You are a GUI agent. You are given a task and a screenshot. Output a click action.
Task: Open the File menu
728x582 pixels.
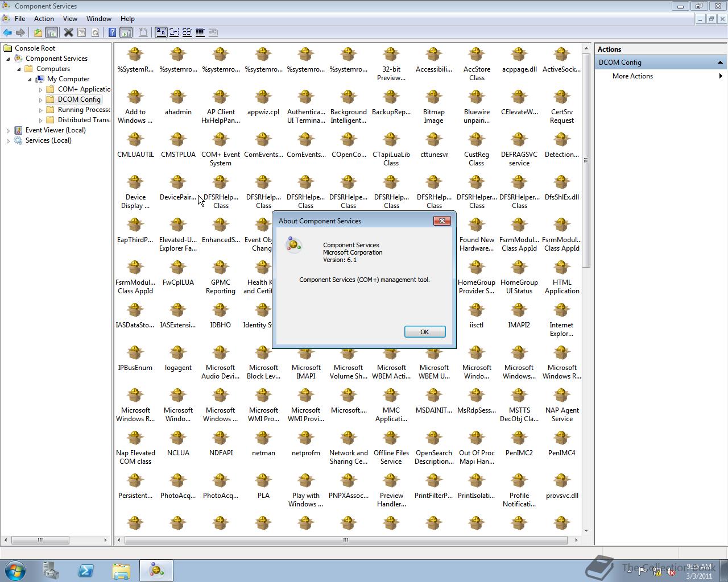(20, 19)
